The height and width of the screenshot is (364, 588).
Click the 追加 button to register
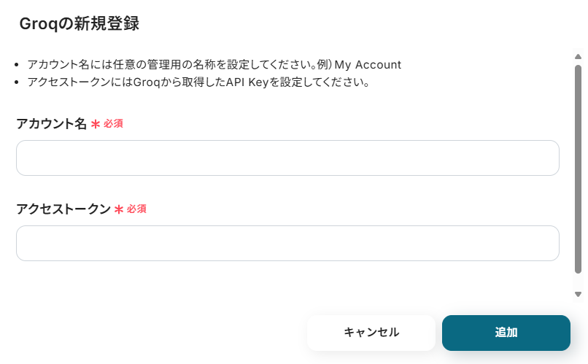[506, 333]
